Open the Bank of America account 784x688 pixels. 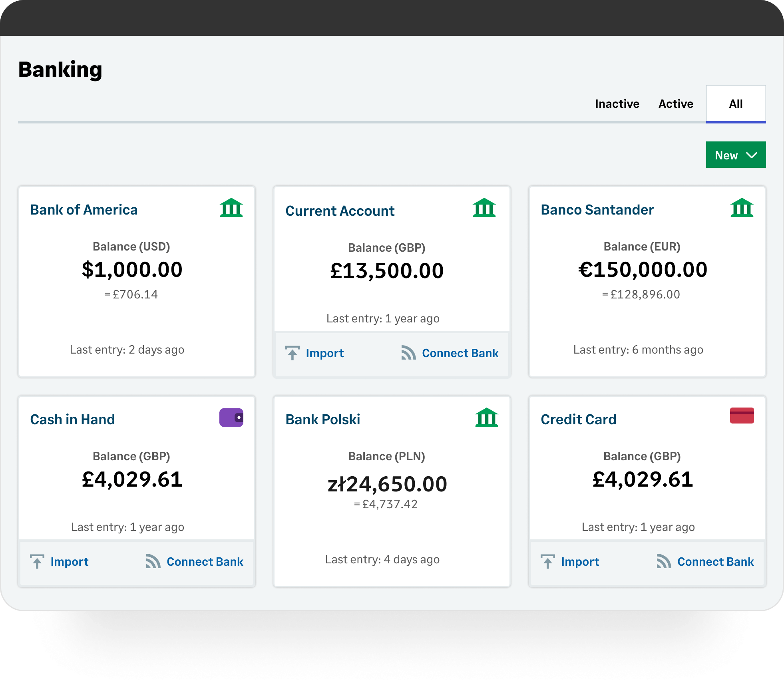[x=84, y=209]
